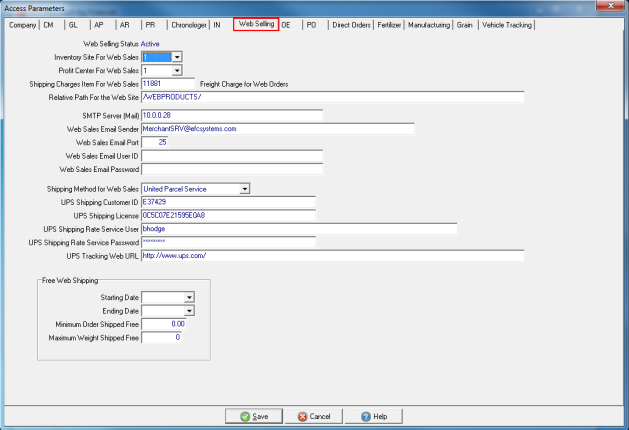This screenshot has width=629, height=430.
Task: Click the Cancel button
Action: (x=314, y=416)
